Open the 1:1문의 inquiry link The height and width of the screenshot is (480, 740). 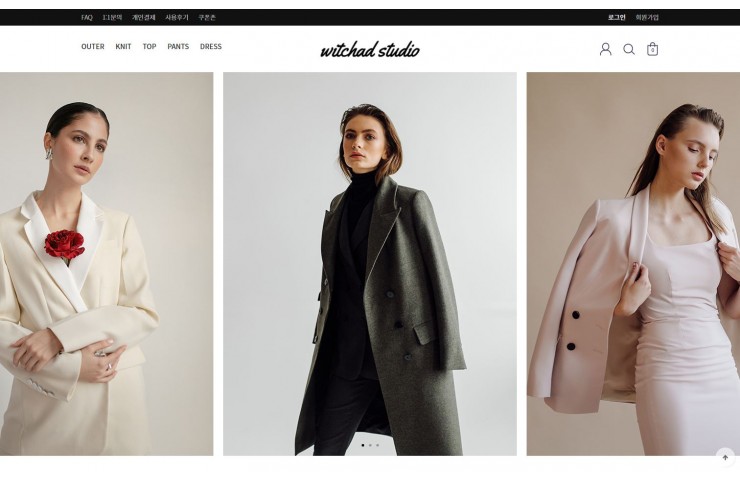coord(112,17)
